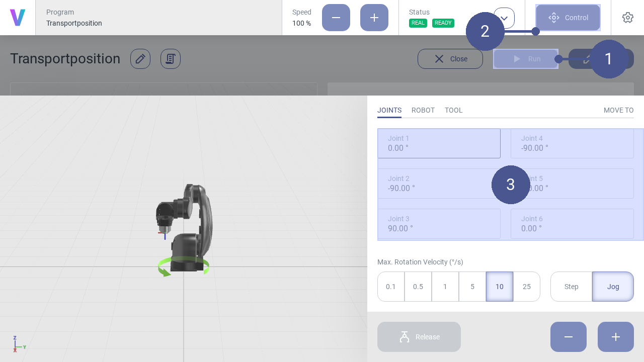Open the MOVE TO option
Screen dimensions: 644x362
click(618, 110)
